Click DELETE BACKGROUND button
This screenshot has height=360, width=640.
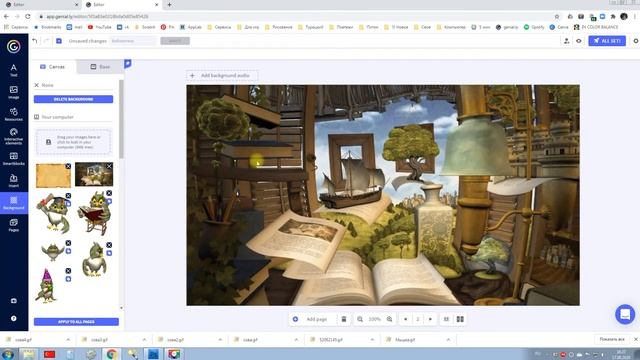[x=73, y=99]
